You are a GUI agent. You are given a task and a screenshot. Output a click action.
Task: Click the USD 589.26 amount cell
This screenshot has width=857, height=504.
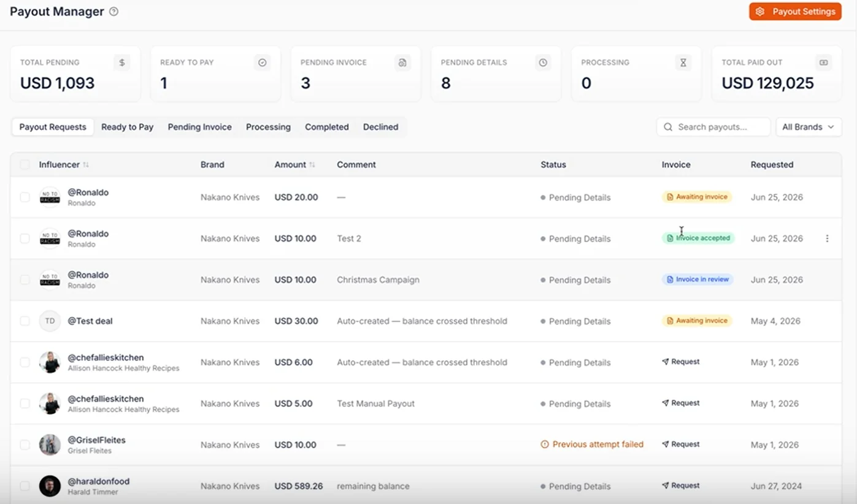click(x=299, y=486)
